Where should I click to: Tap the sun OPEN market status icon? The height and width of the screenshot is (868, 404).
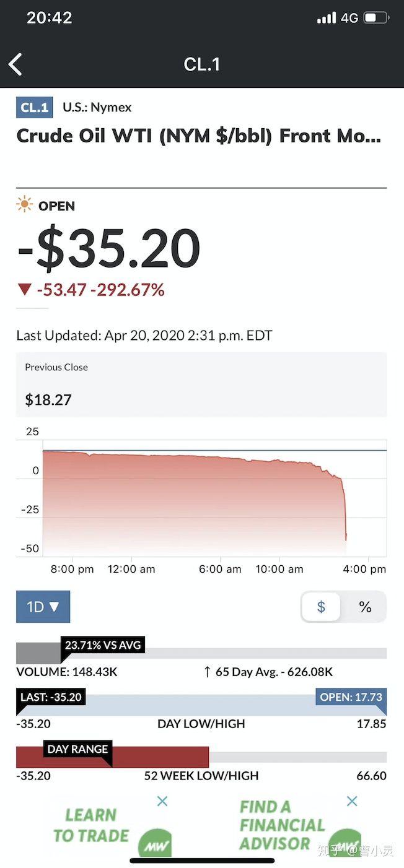coord(25,206)
